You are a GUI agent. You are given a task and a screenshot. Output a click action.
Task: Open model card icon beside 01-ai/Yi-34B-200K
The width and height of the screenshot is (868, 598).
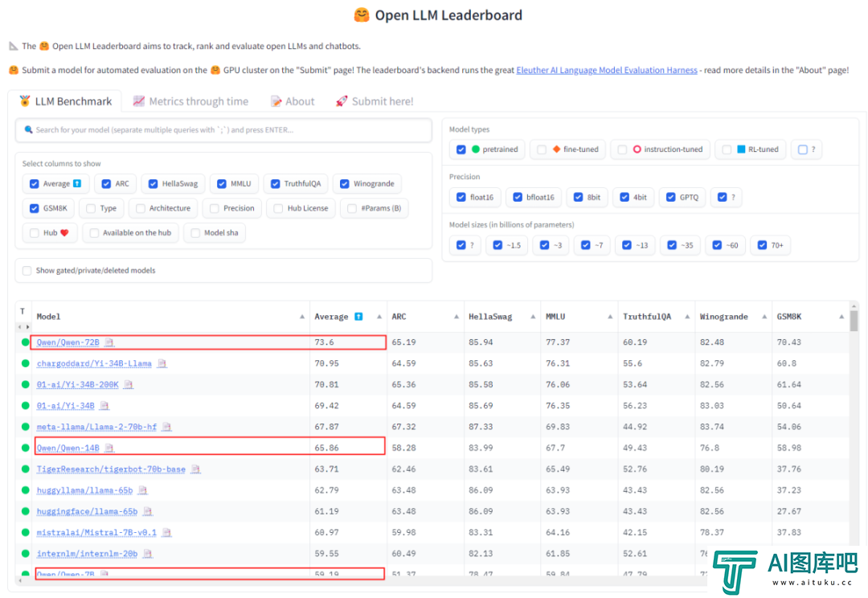(x=129, y=384)
